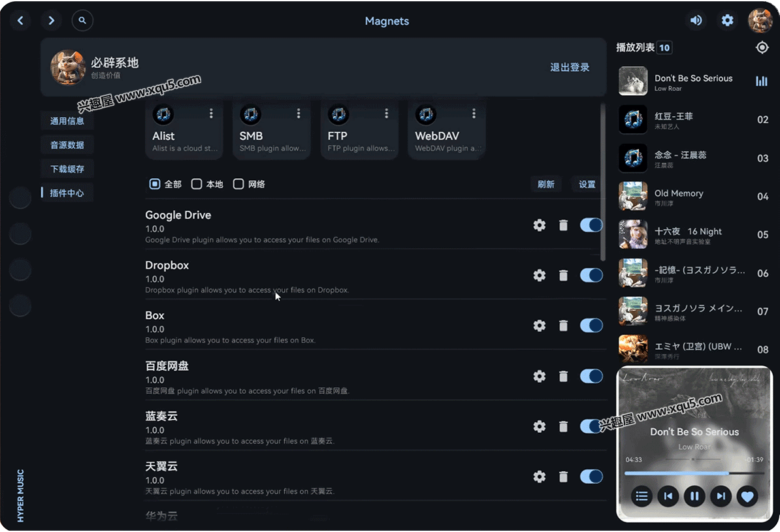Open the WebDAV card three-dot menu

click(x=474, y=114)
